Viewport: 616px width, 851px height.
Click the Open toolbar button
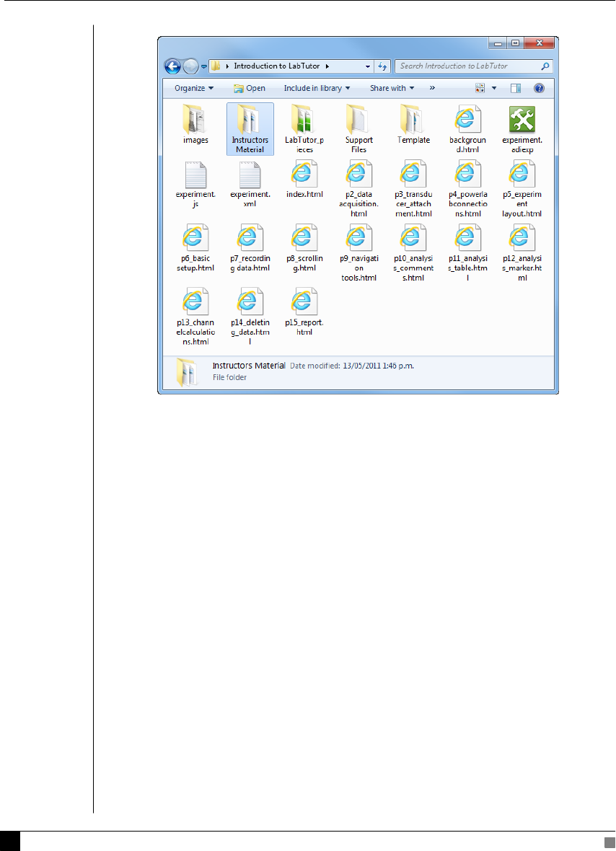pyautogui.click(x=249, y=88)
